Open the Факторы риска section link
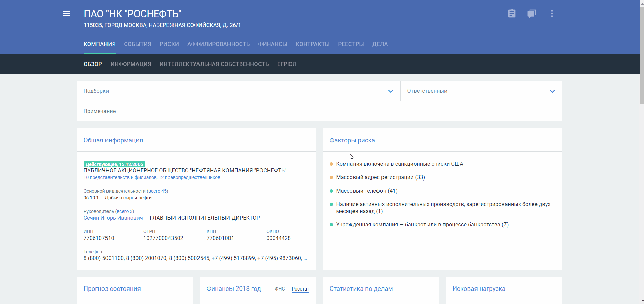The height and width of the screenshot is (304, 644). (352, 140)
